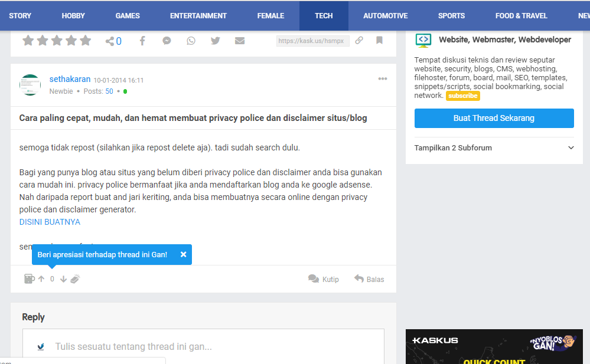Open the AUTOMOTIVE menu

[x=385, y=16]
